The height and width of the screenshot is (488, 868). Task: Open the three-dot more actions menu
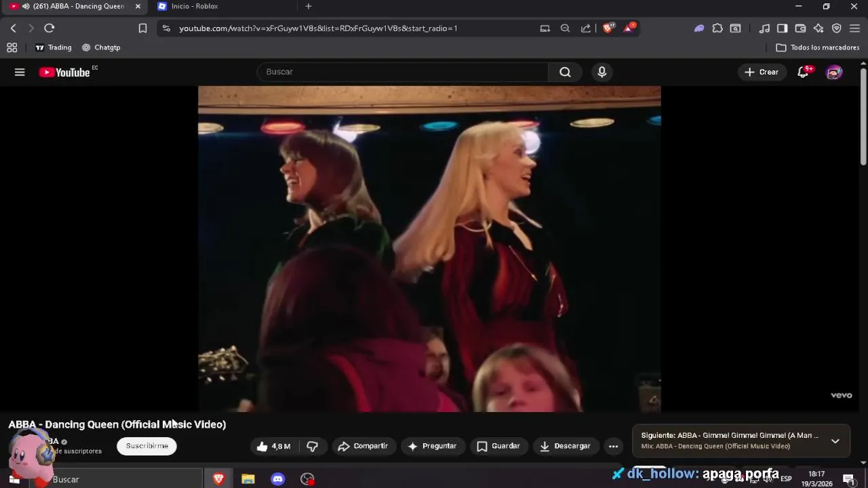tap(613, 446)
